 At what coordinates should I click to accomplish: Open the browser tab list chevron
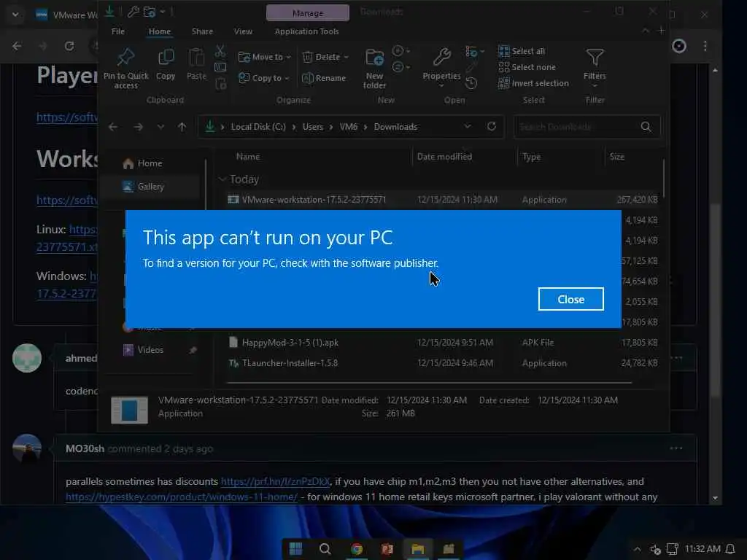click(15, 15)
